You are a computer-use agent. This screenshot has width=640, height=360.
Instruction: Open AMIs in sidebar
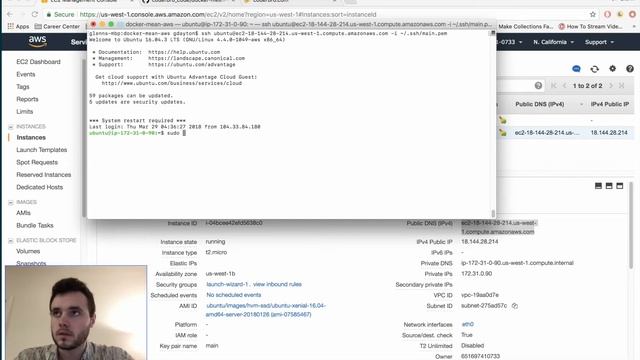(23, 213)
